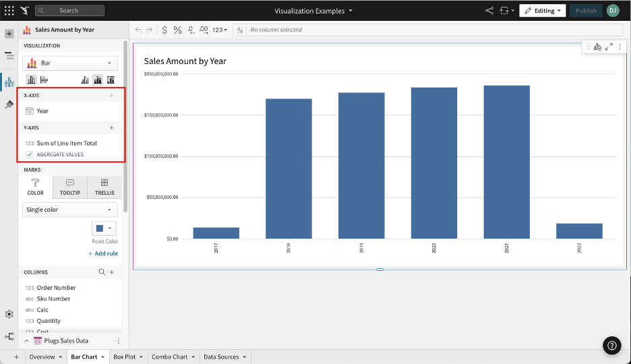
Task: Select the stacked bar layout toggle
Action: (x=98, y=80)
